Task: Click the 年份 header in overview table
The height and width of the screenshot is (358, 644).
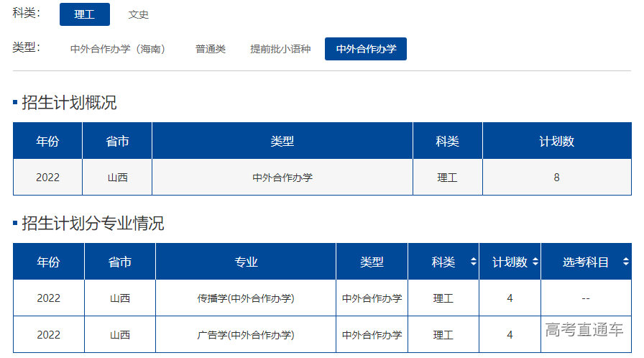Action: click(47, 141)
